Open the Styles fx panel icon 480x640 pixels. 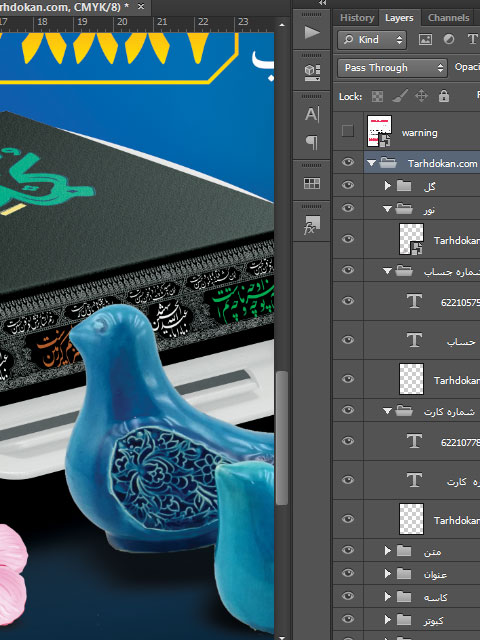[x=312, y=225]
